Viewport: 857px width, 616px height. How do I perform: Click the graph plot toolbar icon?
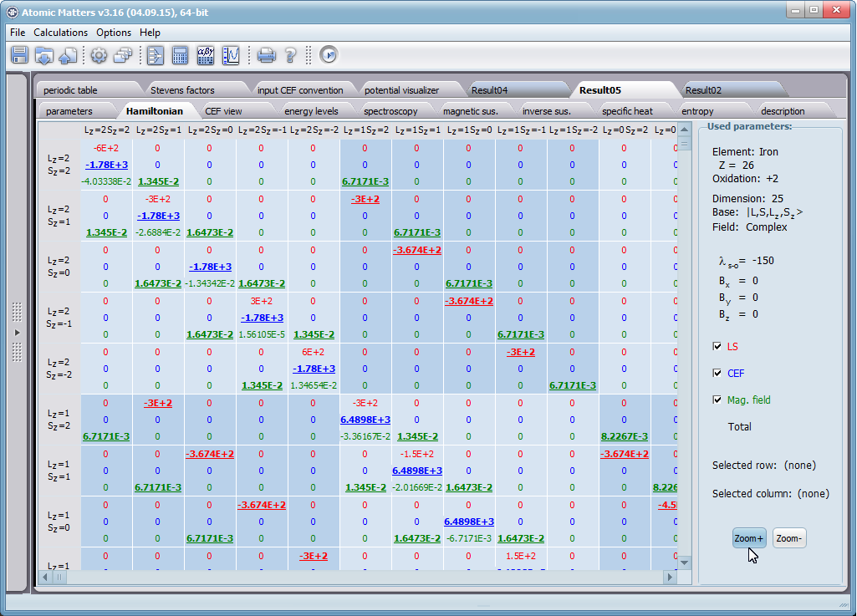231,55
